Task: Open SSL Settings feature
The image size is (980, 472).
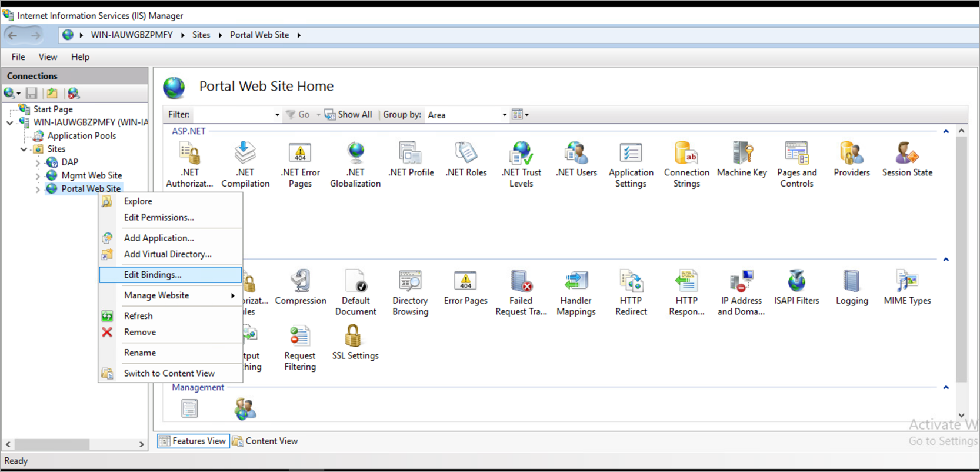Action: coord(355,343)
